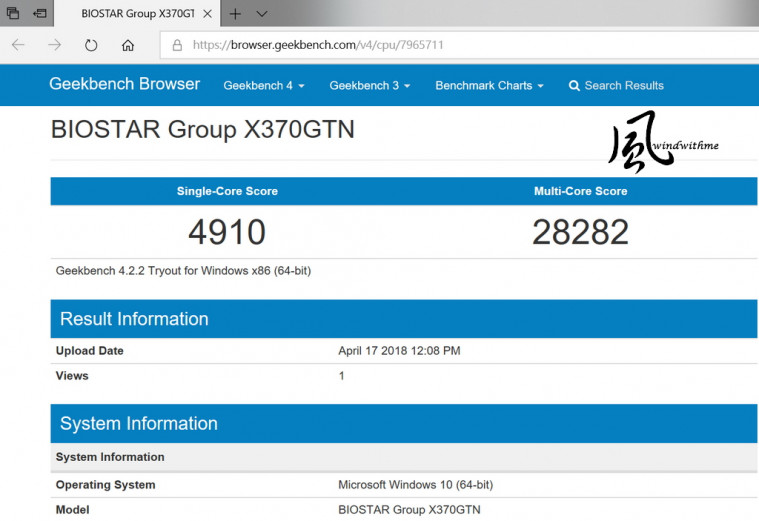Go to the browser home page
The width and height of the screenshot is (759, 521).
[x=128, y=45]
